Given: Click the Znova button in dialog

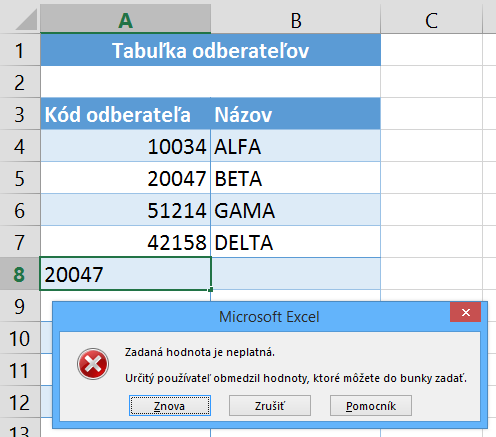Looking at the screenshot, I should point(170,406).
